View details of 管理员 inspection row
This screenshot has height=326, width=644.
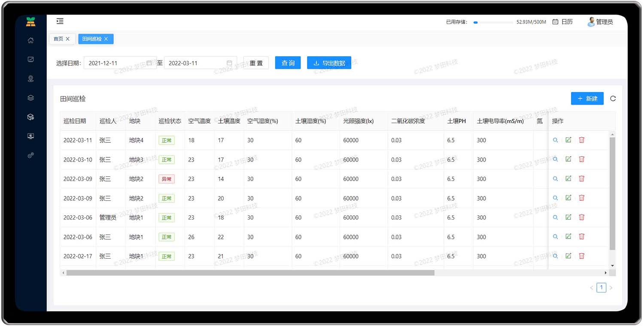(555, 217)
